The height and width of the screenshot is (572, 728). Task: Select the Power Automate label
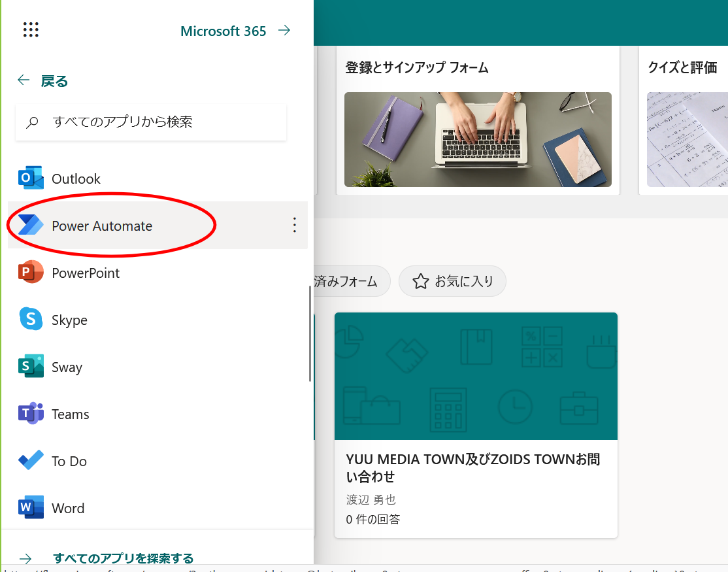pyautogui.click(x=102, y=226)
